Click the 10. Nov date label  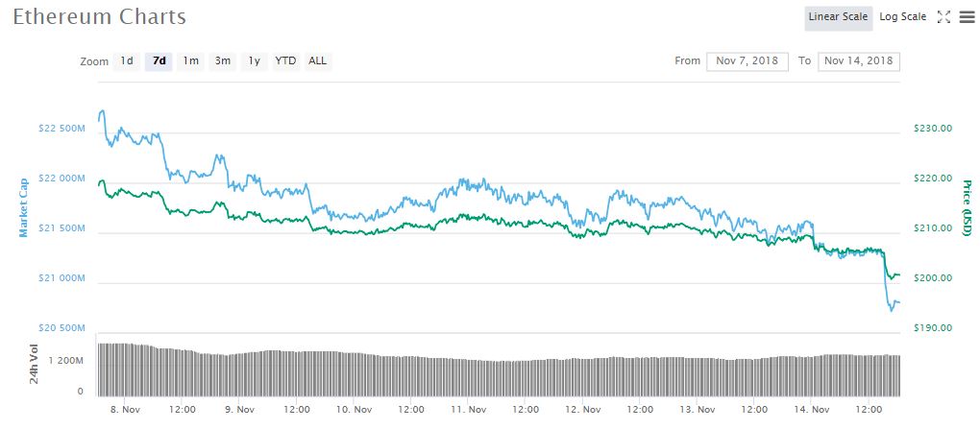click(354, 410)
